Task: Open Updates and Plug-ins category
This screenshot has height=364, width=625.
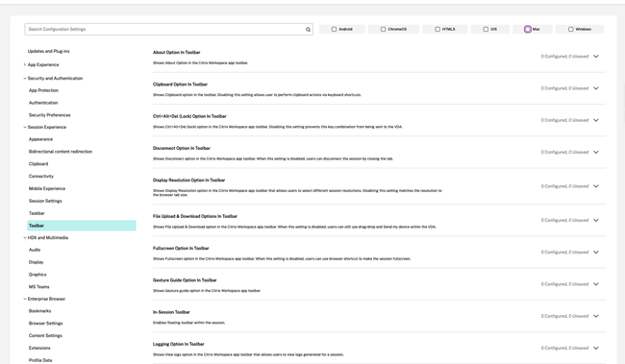Action: [x=49, y=51]
